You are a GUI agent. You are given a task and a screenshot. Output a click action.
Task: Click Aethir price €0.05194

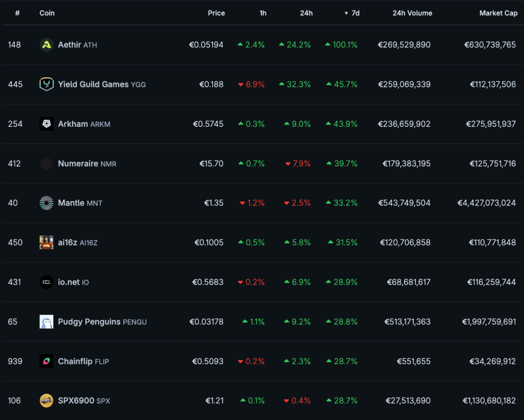tap(206, 45)
